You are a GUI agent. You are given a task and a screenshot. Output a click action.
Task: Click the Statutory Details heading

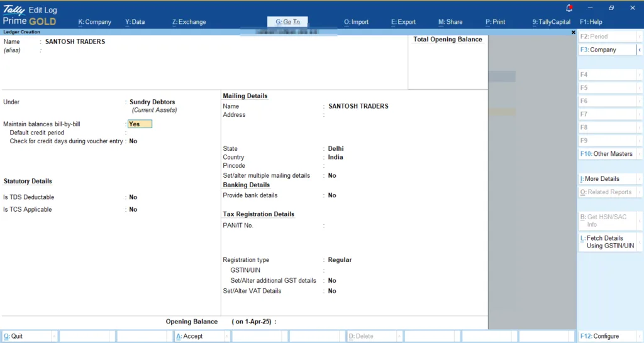pyautogui.click(x=28, y=182)
